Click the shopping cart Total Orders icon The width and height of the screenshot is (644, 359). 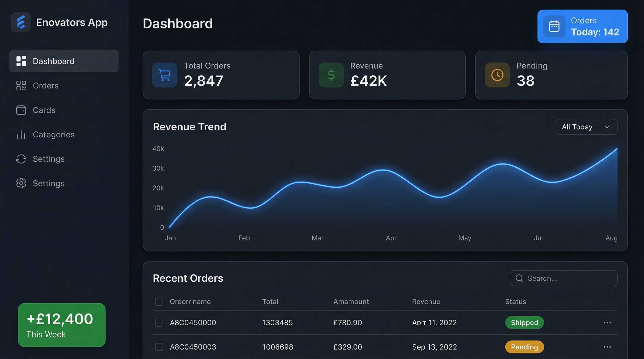click(x=165, y=75)
